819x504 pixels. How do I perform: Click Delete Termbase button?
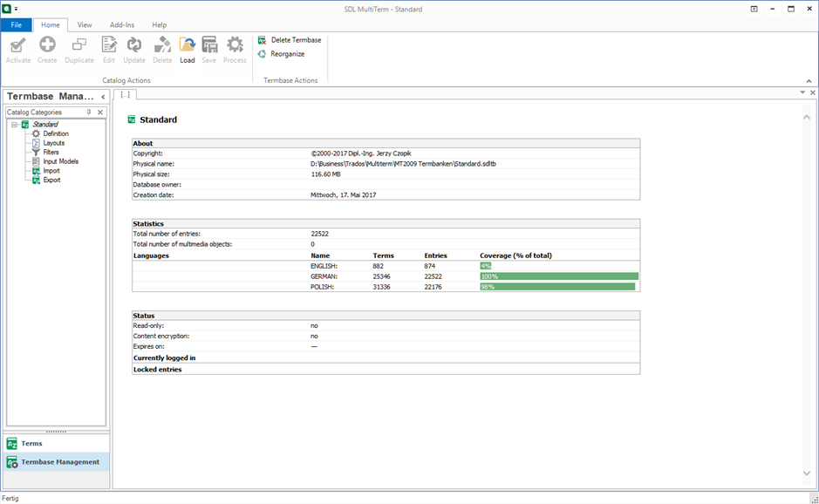290,40
